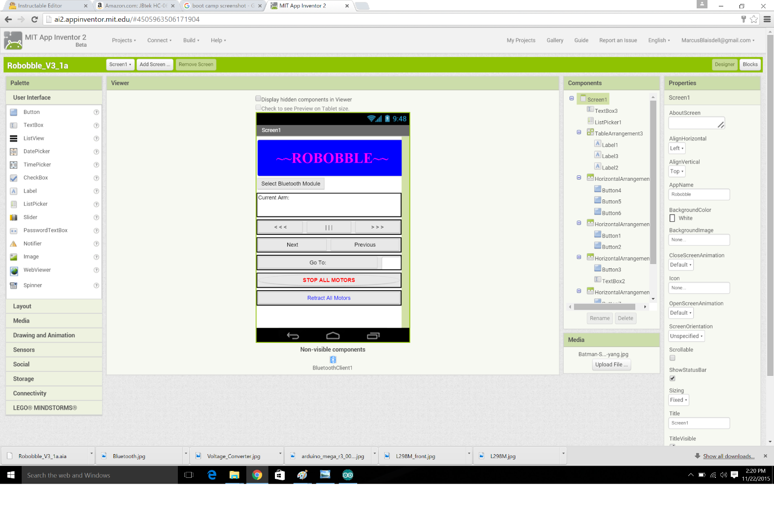Screen dimensions: 774x532
Task: Click the Add Screen button
Action: pos(155,65)
